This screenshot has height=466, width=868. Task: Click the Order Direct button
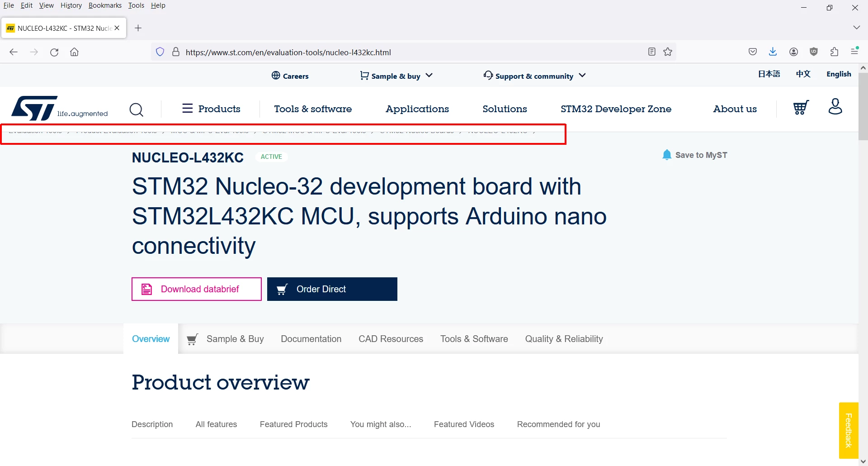click(x=332, y=289)
